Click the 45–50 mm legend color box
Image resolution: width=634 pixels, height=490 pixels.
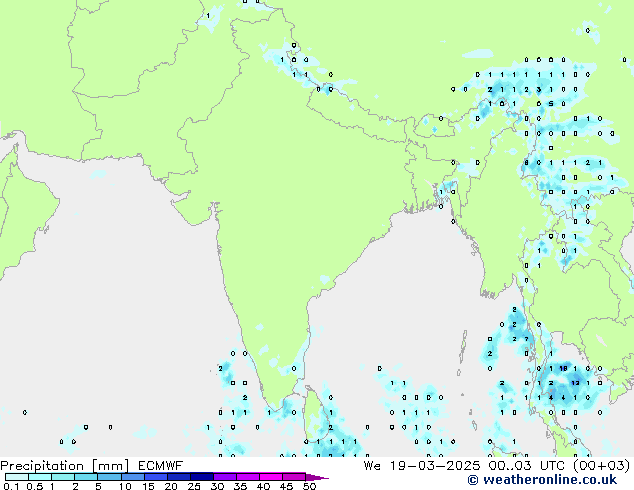coord(294,477)
